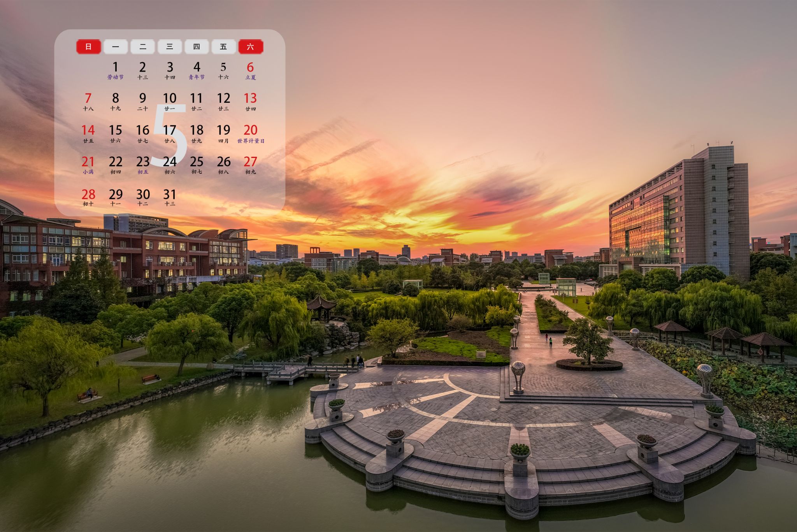Click date 4 labeled 青年节
This screenshot has height=532, width=797.
pyautogui.click(x=197, y=70)
